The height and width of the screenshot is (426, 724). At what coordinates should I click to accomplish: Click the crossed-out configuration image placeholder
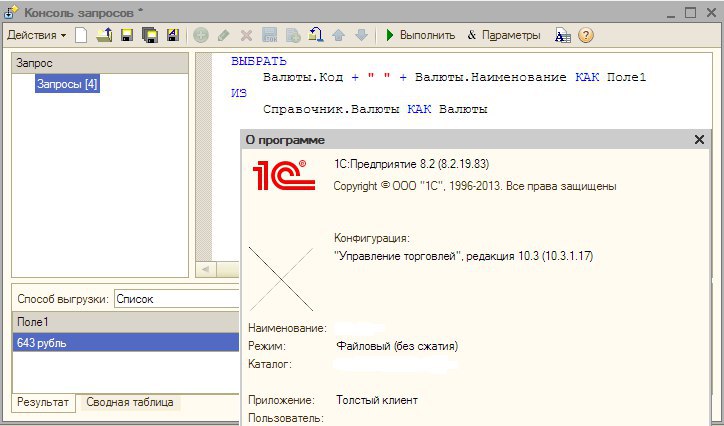point(281,279)
